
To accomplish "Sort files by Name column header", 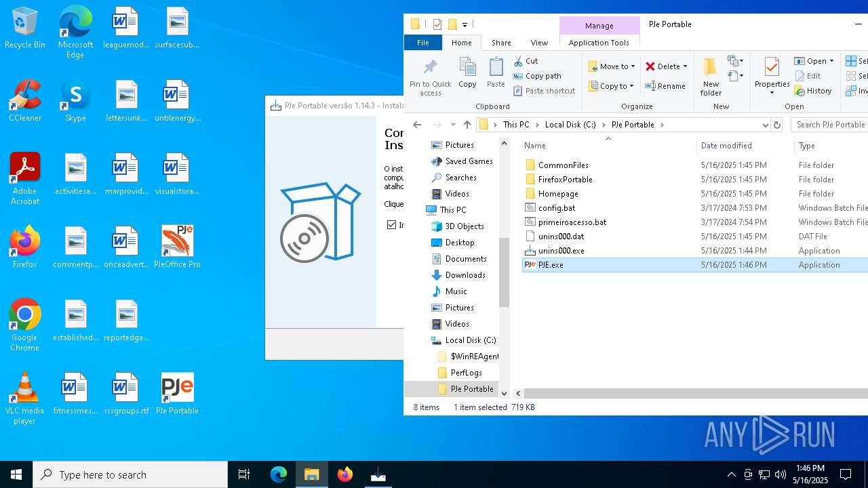I will (x=608, y=146).
